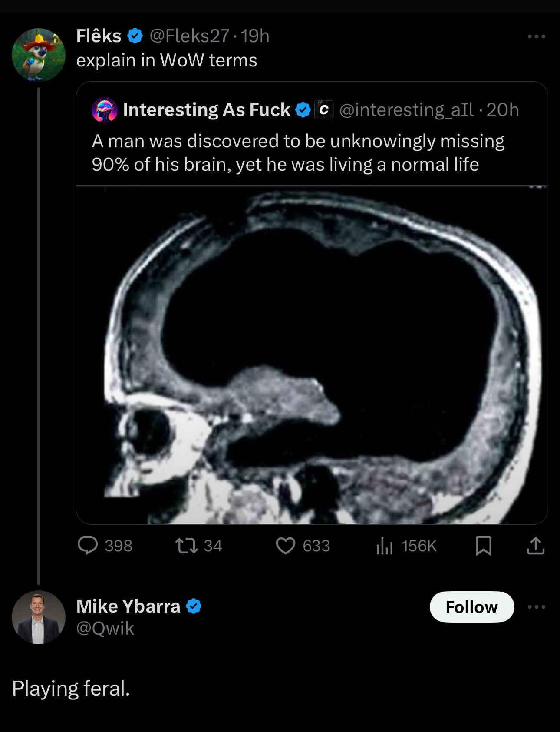
Task: Open Mike Ybarra's profile picture
Action: (38, 617)
